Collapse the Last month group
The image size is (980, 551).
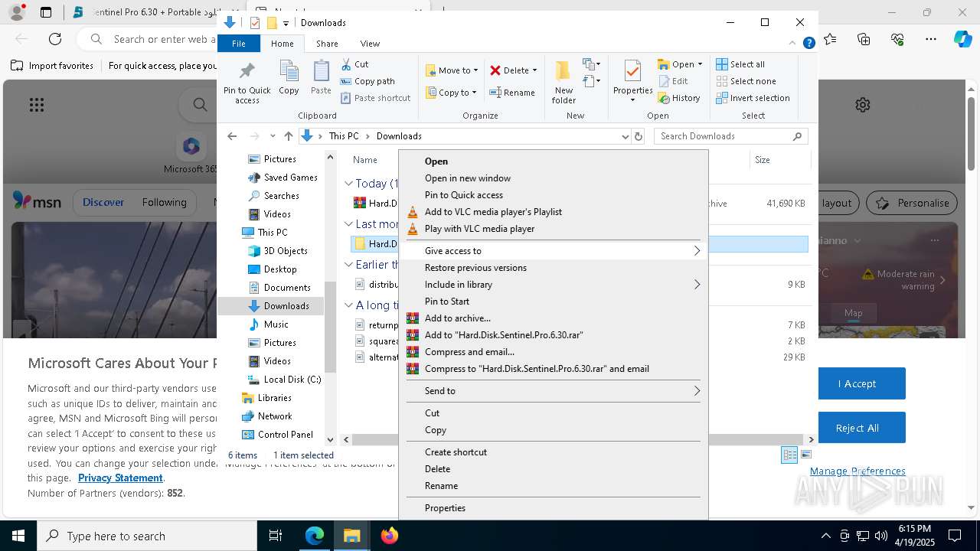pos(348,224)
